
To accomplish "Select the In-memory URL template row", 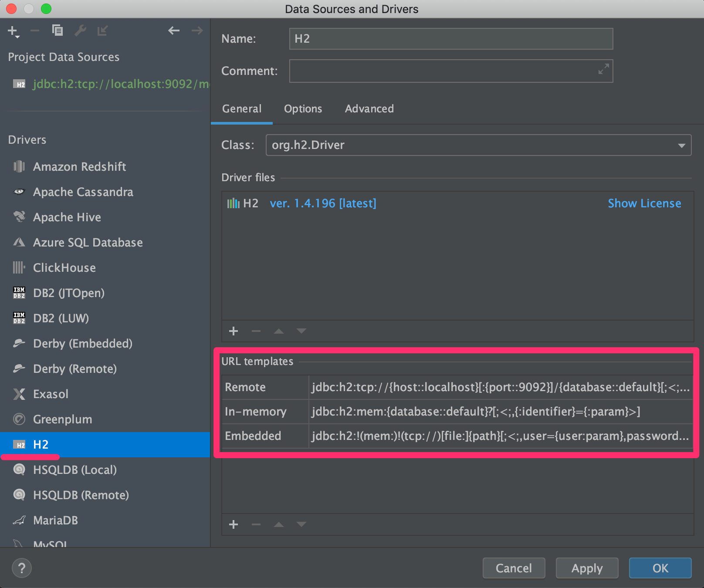I will point(457,412).
